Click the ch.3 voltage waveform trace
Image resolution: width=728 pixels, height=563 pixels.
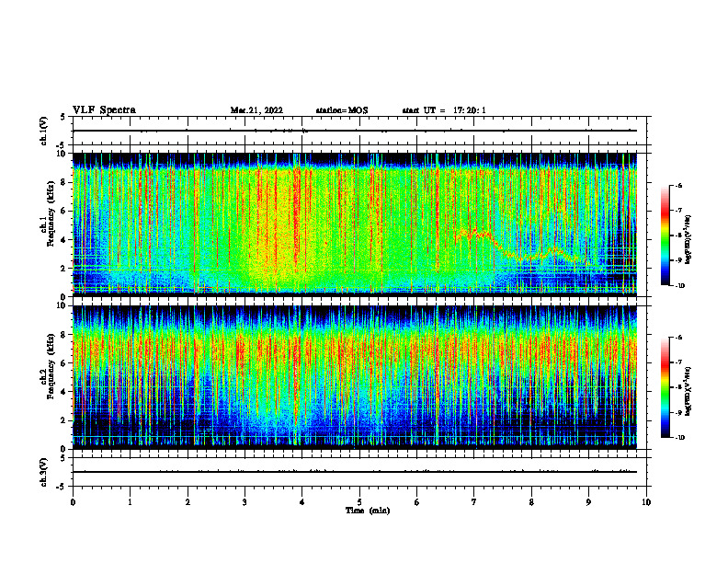click(355, 472)
